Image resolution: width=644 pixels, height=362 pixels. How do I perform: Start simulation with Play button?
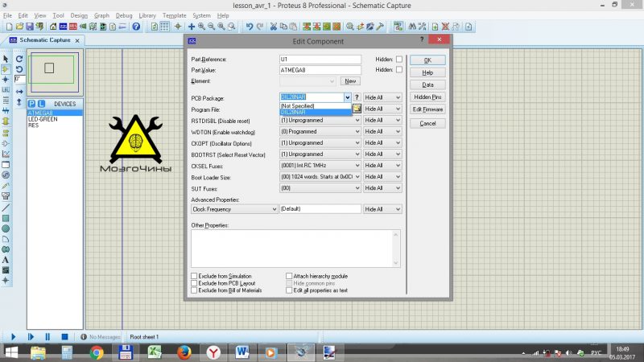pyautogui.click(x=13, y=337)
